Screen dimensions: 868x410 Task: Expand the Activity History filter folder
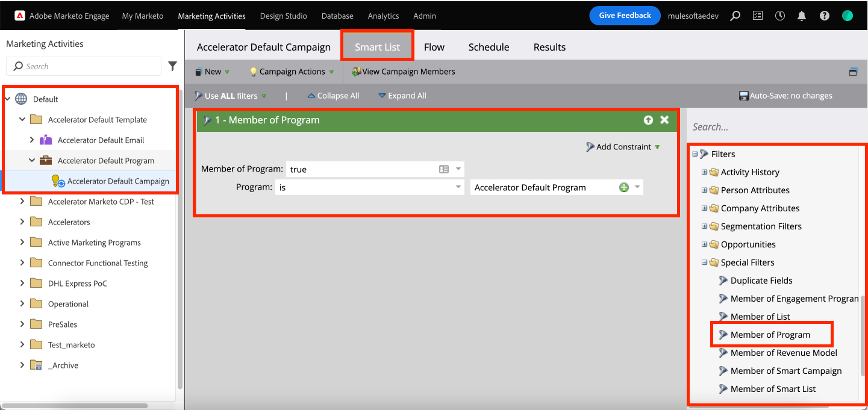pos(704,172)
